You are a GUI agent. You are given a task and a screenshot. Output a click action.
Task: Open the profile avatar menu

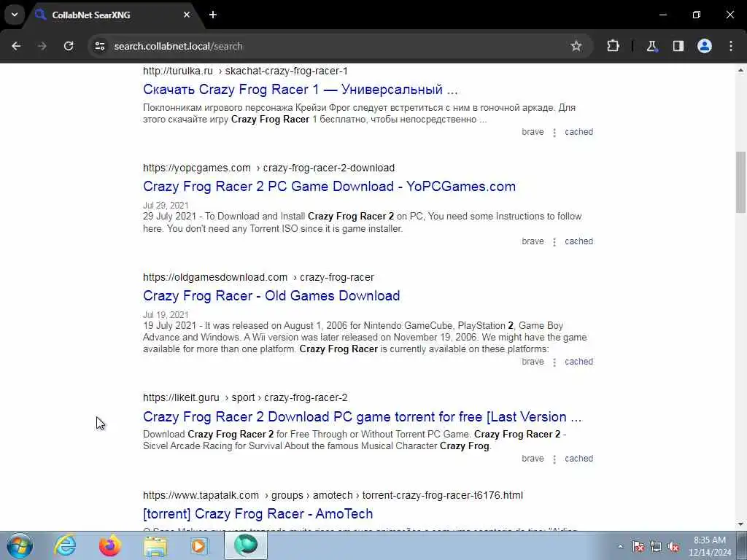coord(705,46)
